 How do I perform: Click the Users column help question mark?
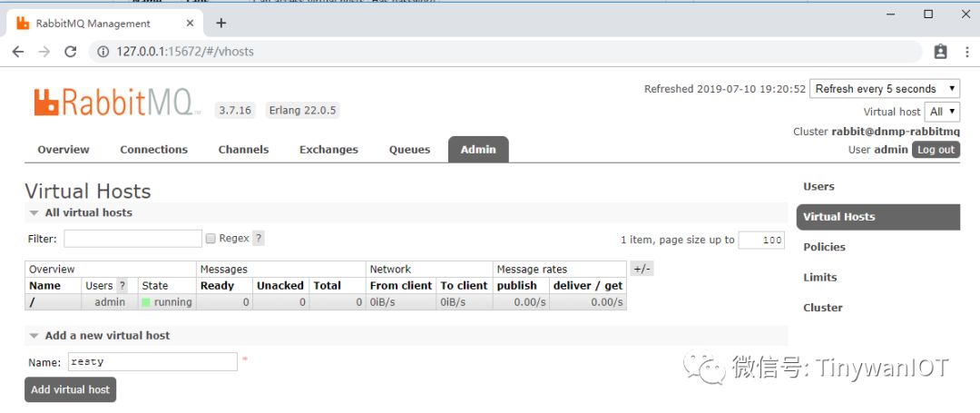click(122, 286)
